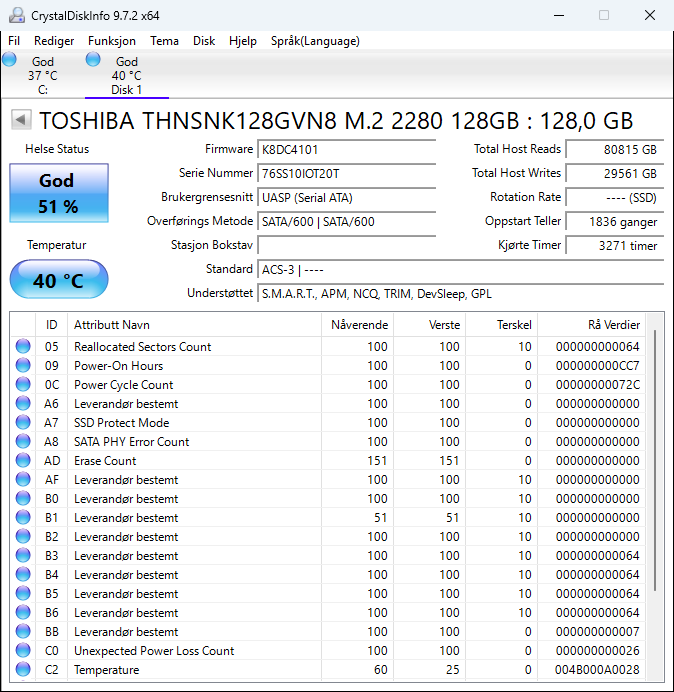The width and height of the screenshot is (674, 692).
Task: Open the Funksjon menu
Action: point(112,41)
